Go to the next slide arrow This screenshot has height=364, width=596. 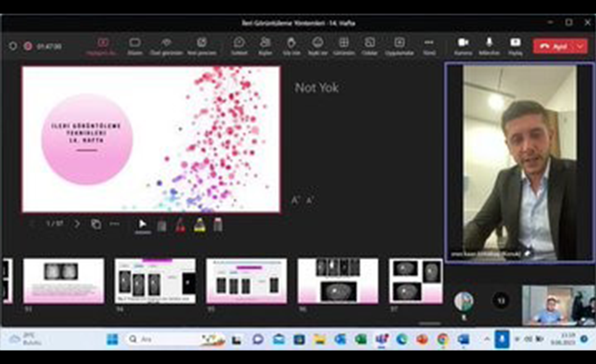click(77, 224)
